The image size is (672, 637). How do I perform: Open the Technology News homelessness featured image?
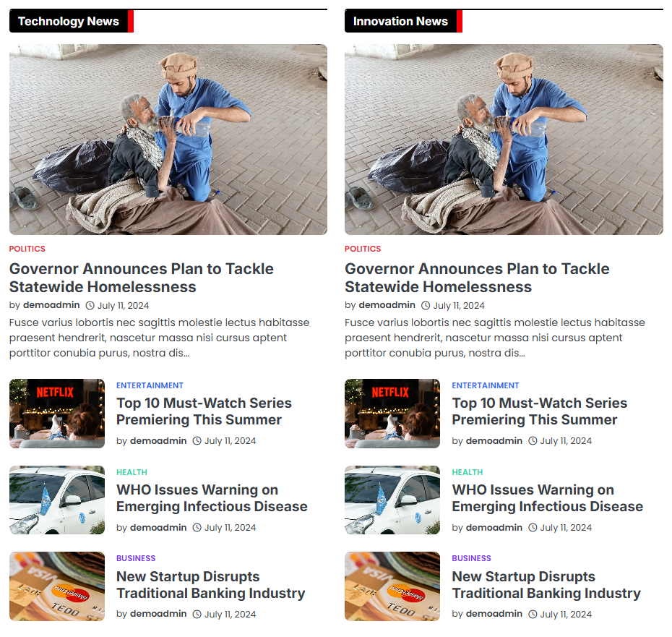(x=168, y=140)
